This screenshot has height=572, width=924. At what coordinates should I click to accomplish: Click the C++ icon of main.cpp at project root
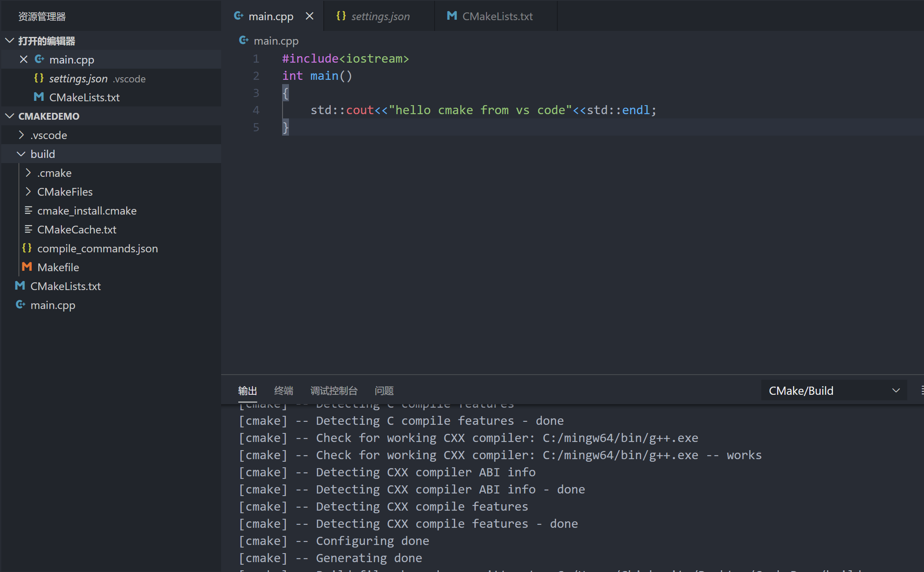click(x=20, y=305)
